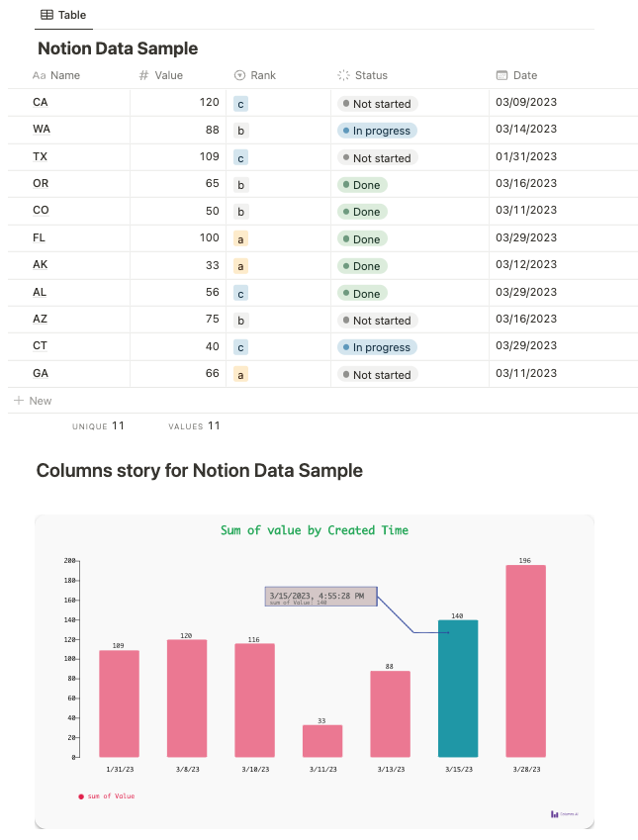Click the calendar icon in Date header
Image resolution: width=638 pixels, height=840 pixels.
[x=501, y=75]
